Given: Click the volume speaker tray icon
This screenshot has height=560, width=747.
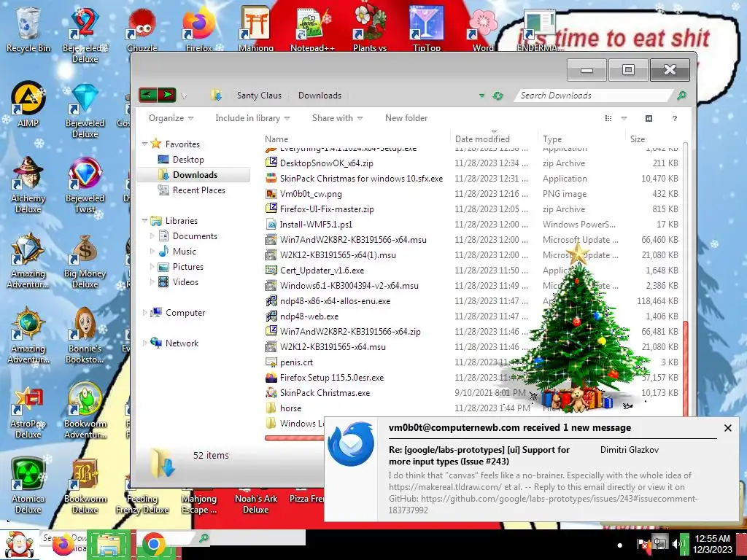Looking at the screenshot, I should tap(676, 544).
